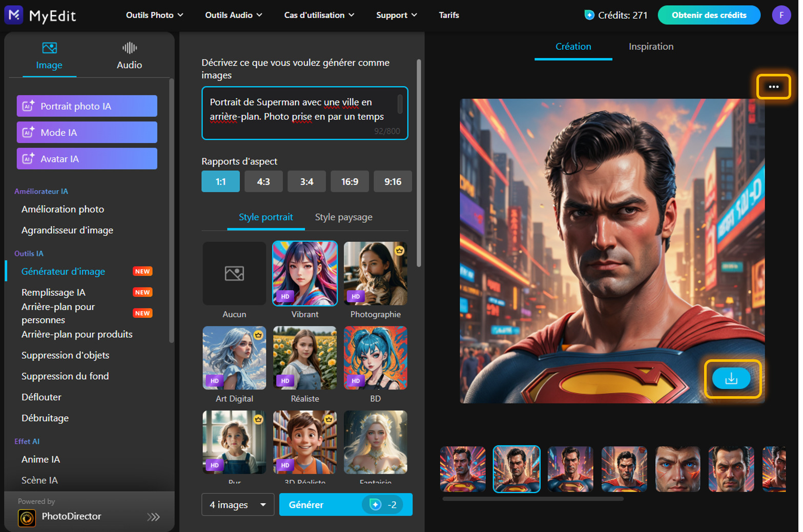Screen dimensions: 803x532
Task: Click the PhotoDirector app icon
Action: pos(27,518)
